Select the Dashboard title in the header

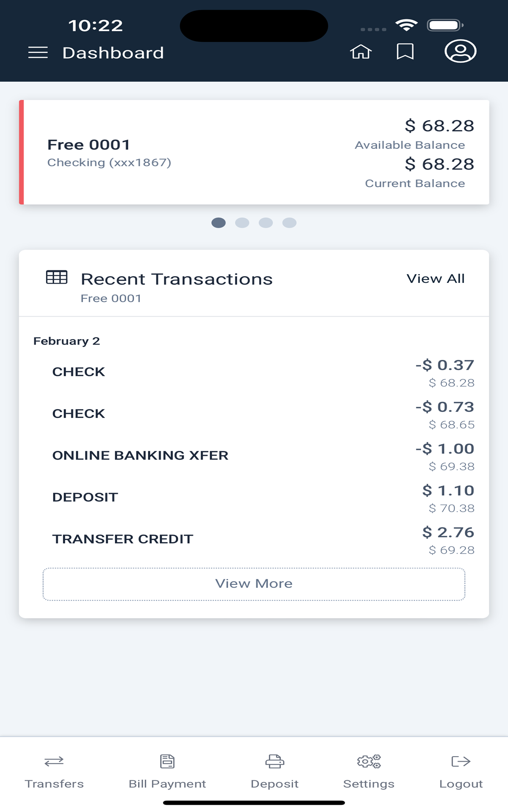pyautogui.click(x=113, y=52)
